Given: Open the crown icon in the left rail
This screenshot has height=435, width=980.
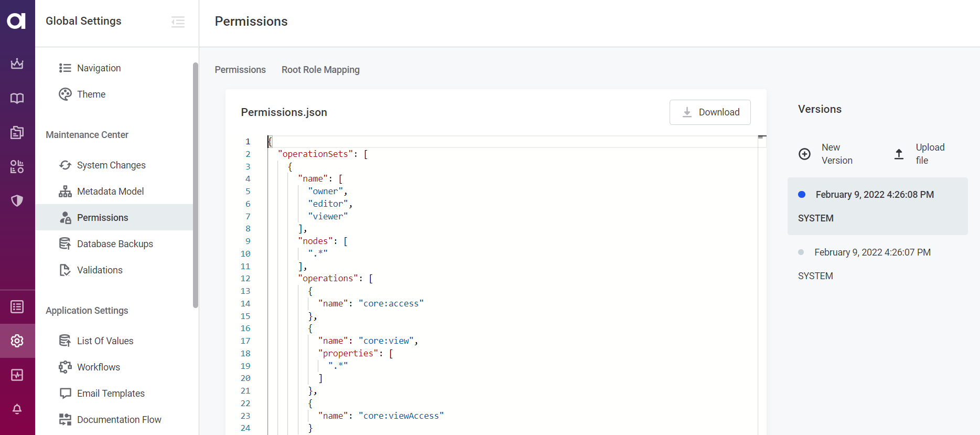Looking at the screenshot, I should [x=17, y=63].
